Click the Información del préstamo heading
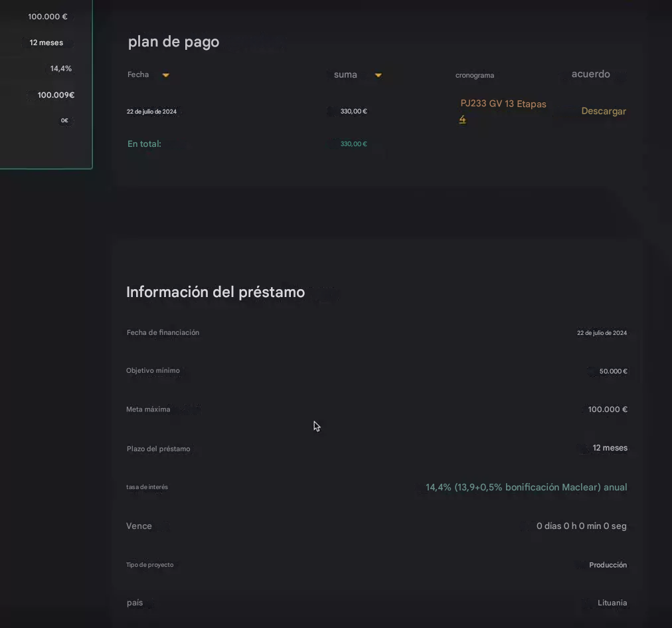 tap(215, 292)
